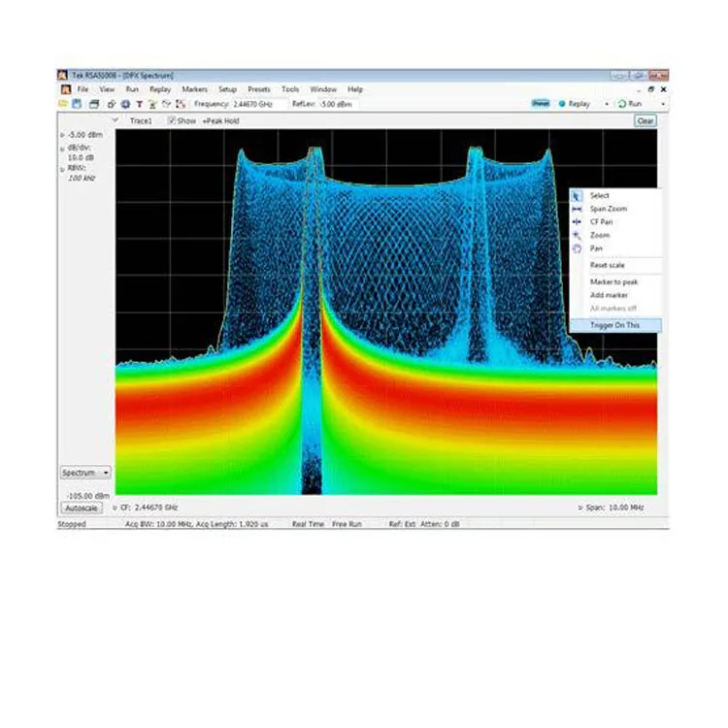
Task: Click the toolbar icon right of red T
Action: click(152, 104)
